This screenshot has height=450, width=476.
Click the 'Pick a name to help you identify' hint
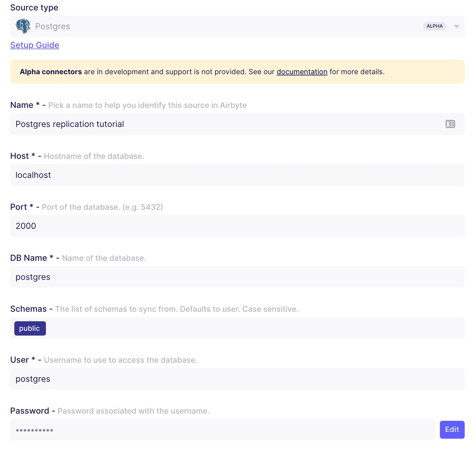coord(147,105)
